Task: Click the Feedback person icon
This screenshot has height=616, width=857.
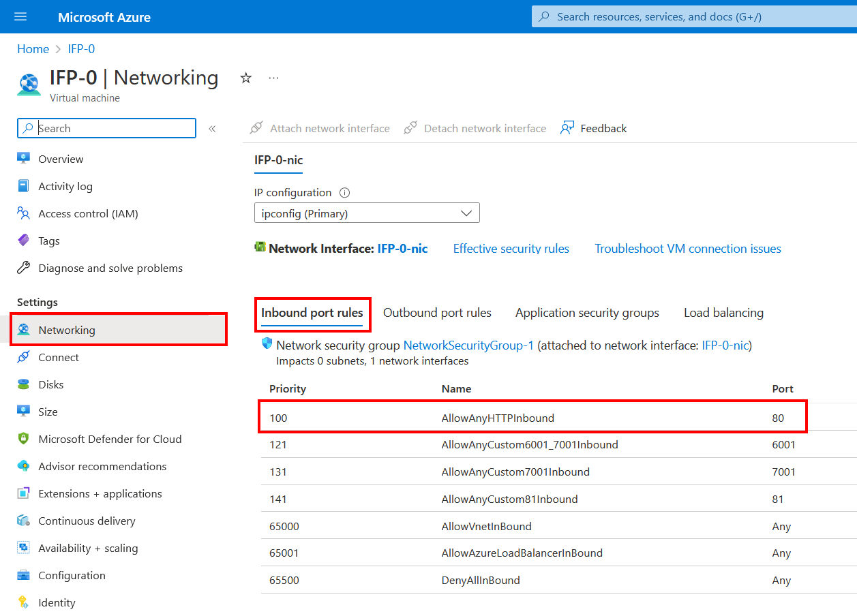Action: click(567, 128)
